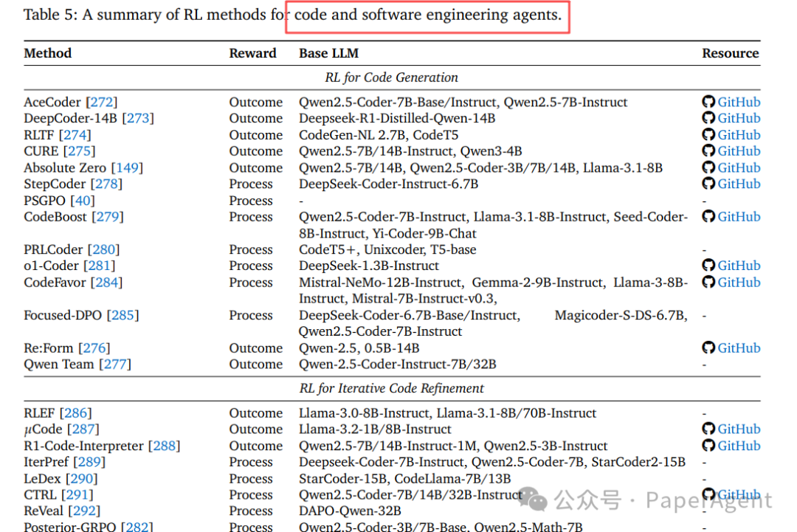The height and width of the screenshot is (532, 797).
Task: Click the GitHub icon in StepCoder row
Action: coord(708,184)
